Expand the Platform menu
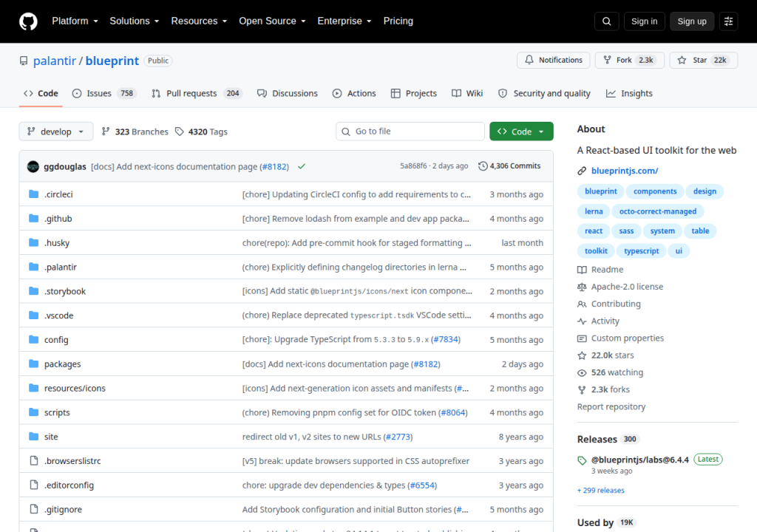 (x=75, y=21)
